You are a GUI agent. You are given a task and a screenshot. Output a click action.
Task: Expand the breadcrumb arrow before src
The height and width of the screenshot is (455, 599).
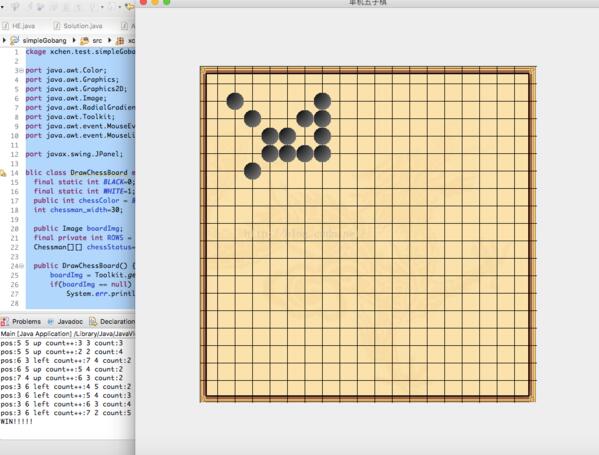(74, 40)
